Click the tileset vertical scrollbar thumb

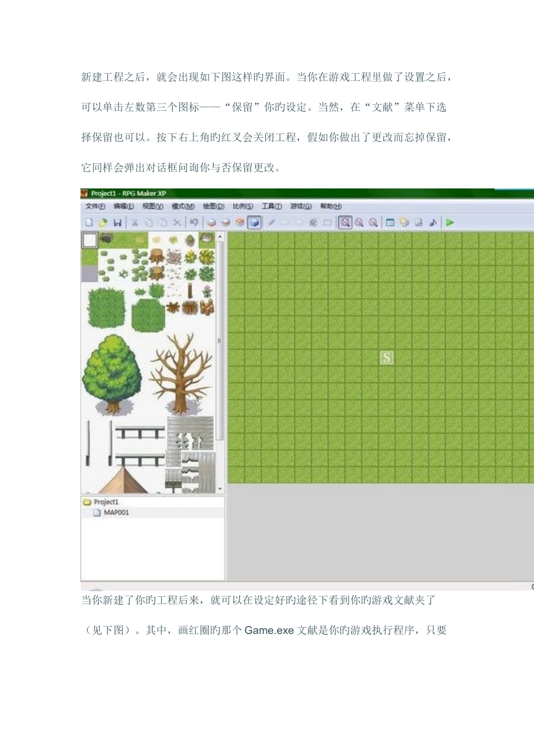pos(220,341)
